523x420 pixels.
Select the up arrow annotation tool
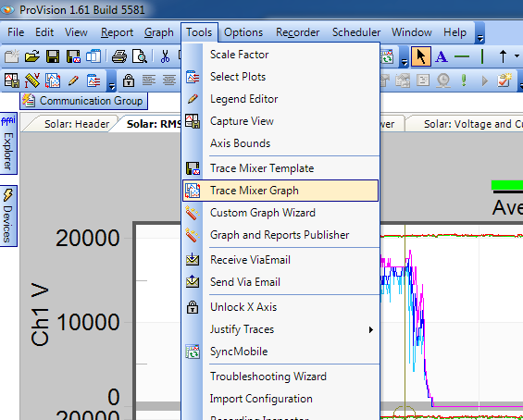(503, 56)
